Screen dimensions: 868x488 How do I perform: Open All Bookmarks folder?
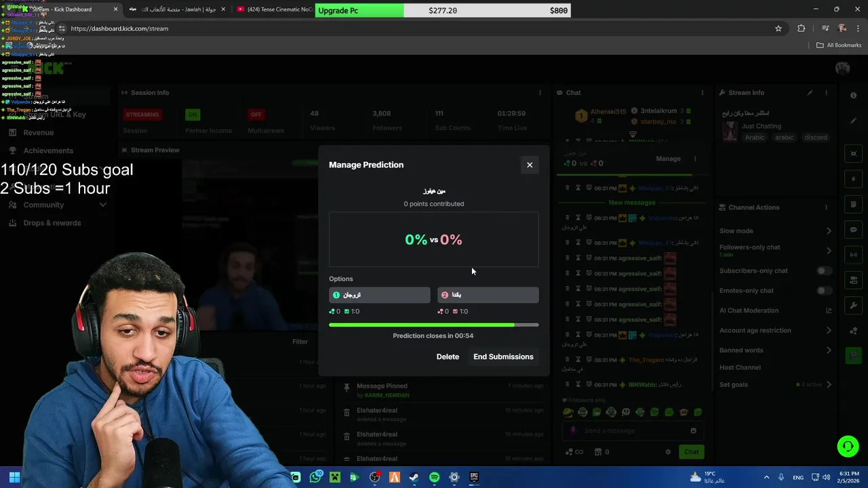coord(839,45)
